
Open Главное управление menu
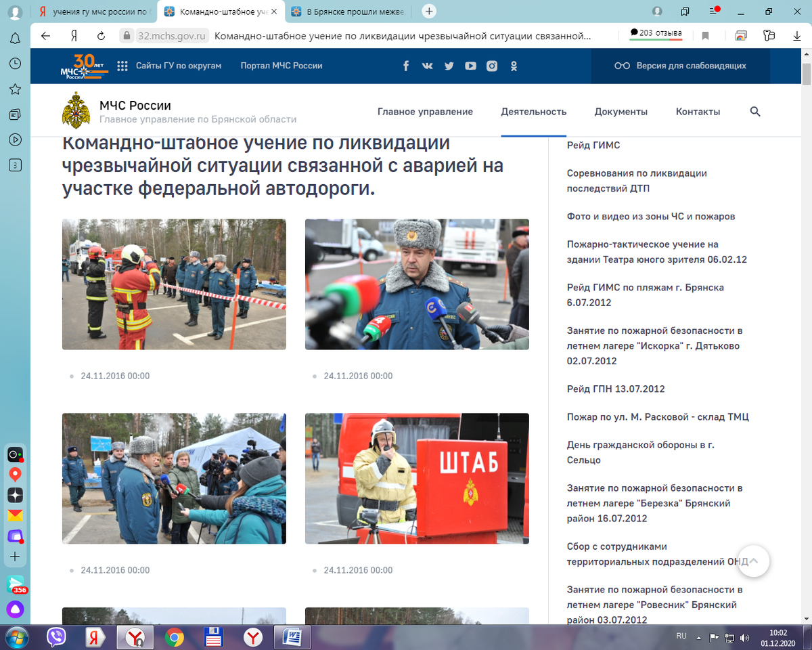(x=425, y=112)
